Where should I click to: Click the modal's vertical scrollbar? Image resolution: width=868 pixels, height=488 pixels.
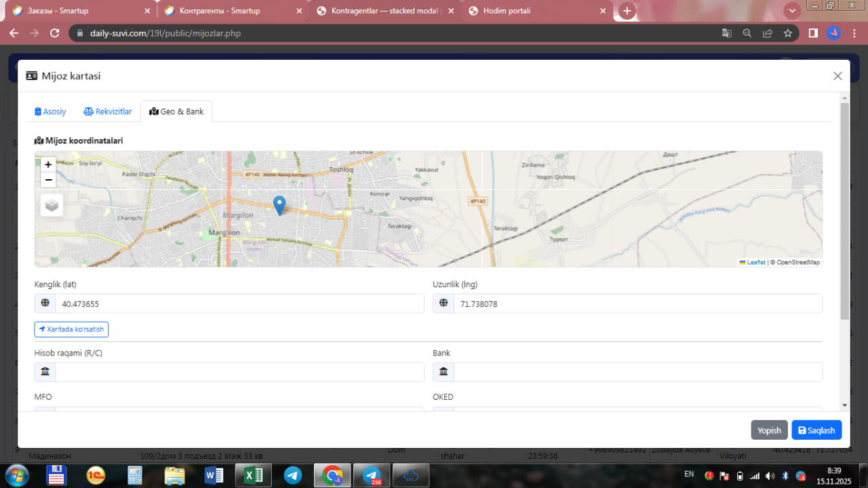tap(844, 210)
